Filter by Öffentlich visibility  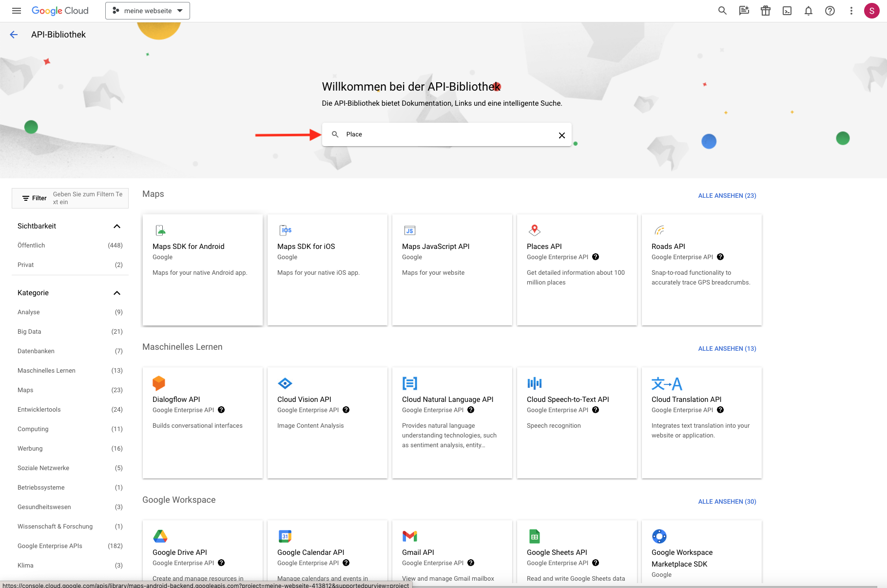tap(70, 246)
